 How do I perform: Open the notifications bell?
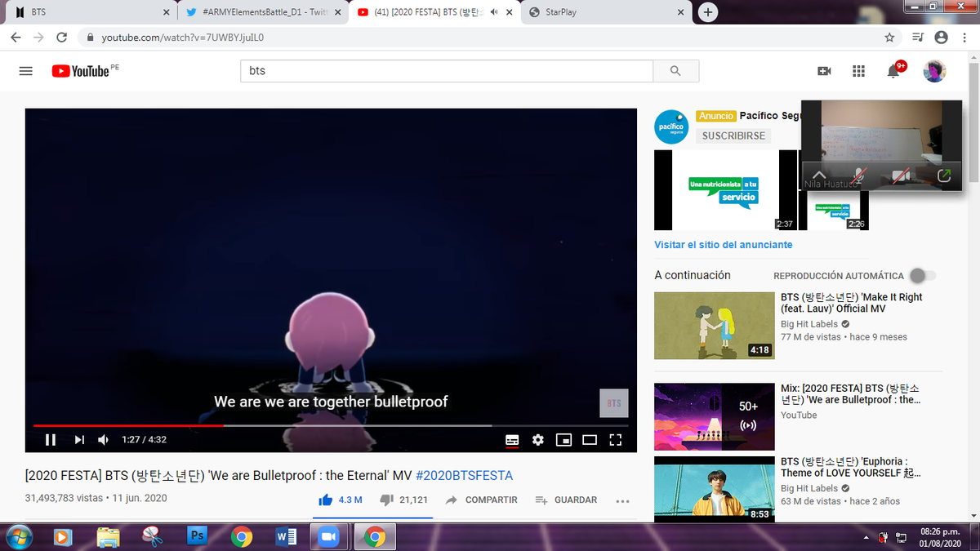click(893, 71)
